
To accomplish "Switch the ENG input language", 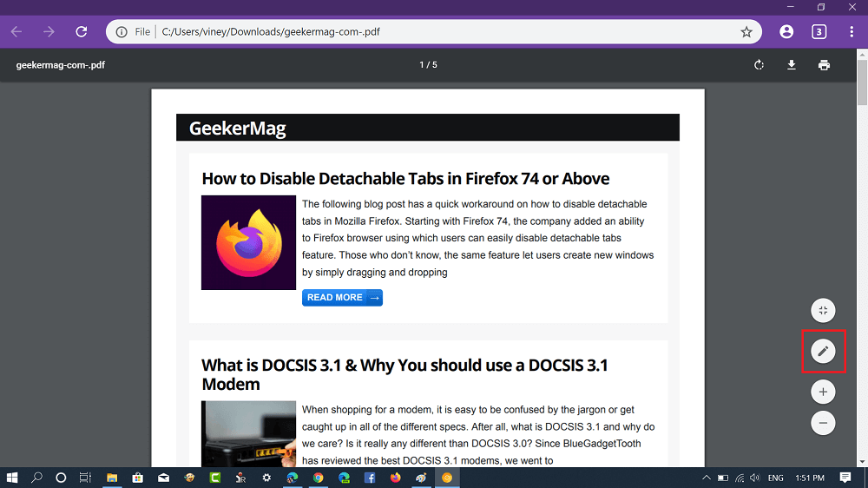I will click(x=775, y=478).
